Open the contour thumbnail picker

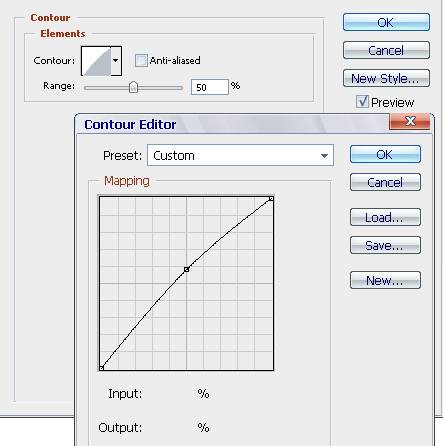(97, 61)
